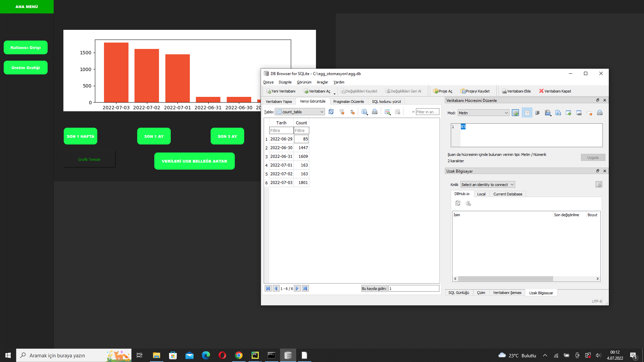The height and width of the screenshot is (362, 644).
Task: Toggle auto-switch mode gear icon in cell editor
Action: 516,113
